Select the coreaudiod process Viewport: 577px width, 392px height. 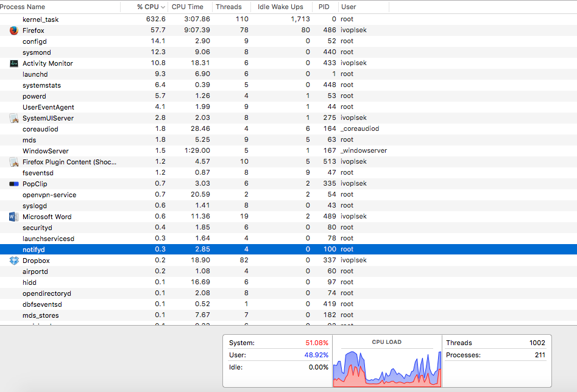[x=40, y=129]
